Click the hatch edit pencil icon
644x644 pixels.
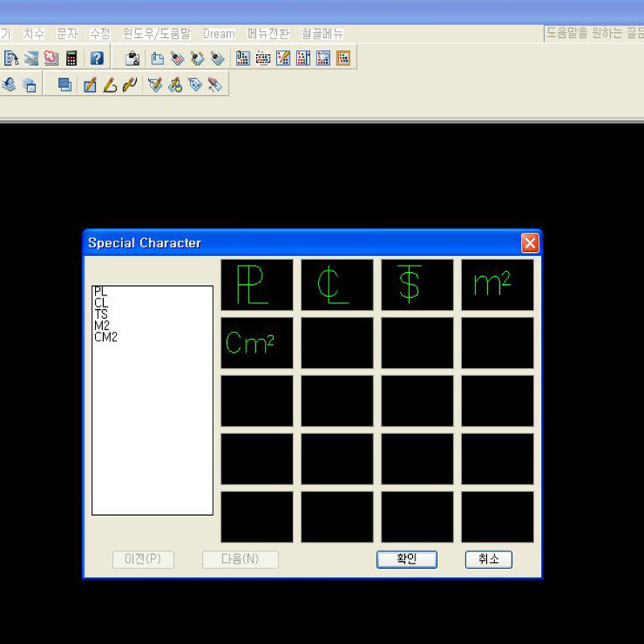[90, 85]
